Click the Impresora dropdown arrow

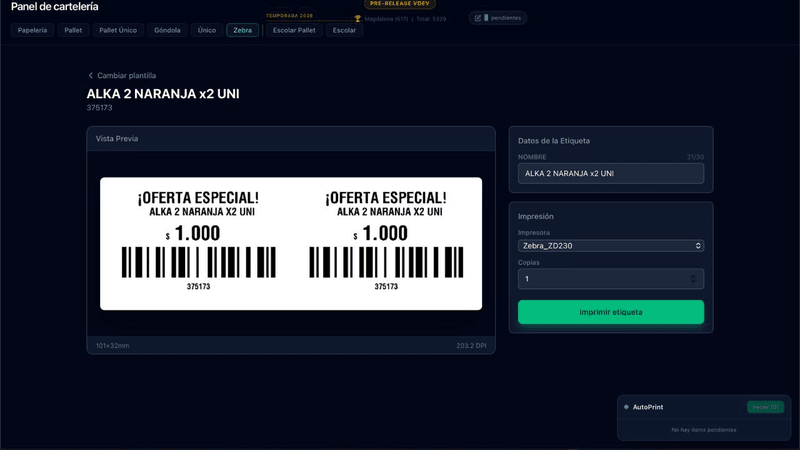pos(698,245)
